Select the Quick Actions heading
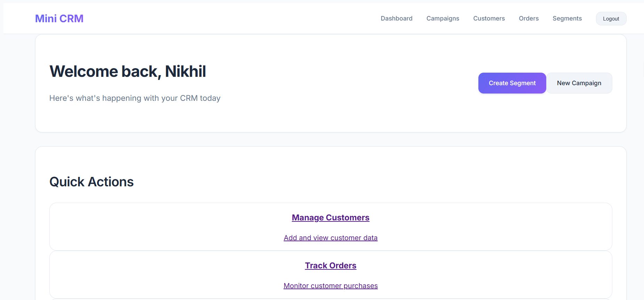This screenshot has height=300, width=644. 92,182
